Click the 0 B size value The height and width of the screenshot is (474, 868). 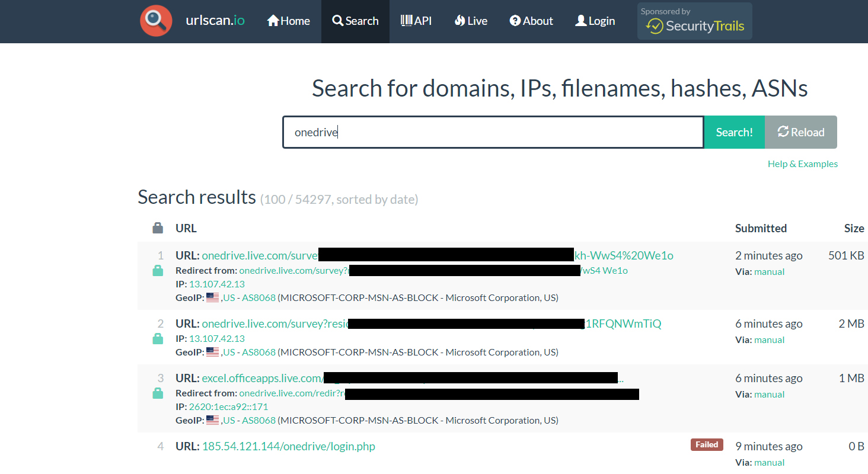tap(857, 446)
